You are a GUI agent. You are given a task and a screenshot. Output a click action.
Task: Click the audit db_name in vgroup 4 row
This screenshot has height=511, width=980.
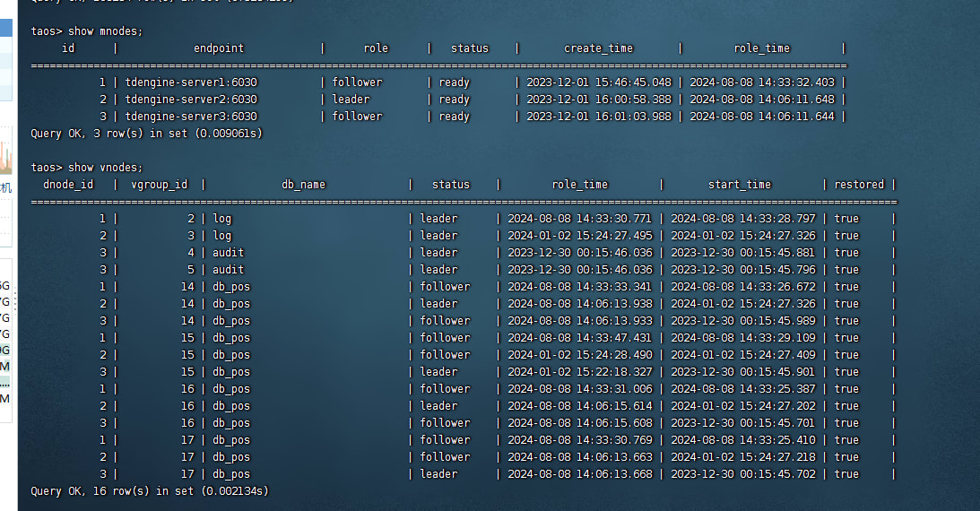coord(228,253)
